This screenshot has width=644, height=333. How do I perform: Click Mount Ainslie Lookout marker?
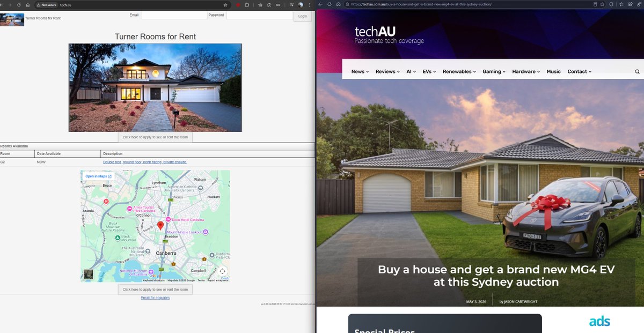[x=206, y=232]
